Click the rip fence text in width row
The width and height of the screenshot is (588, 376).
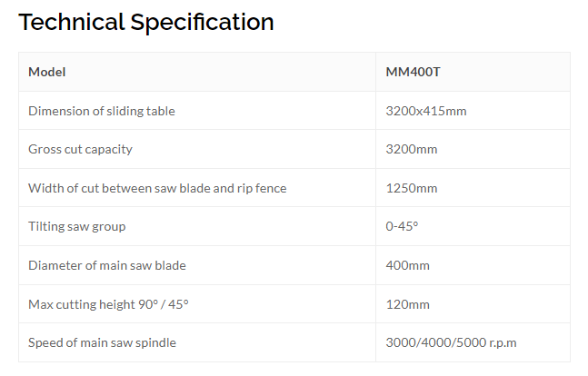262,188
